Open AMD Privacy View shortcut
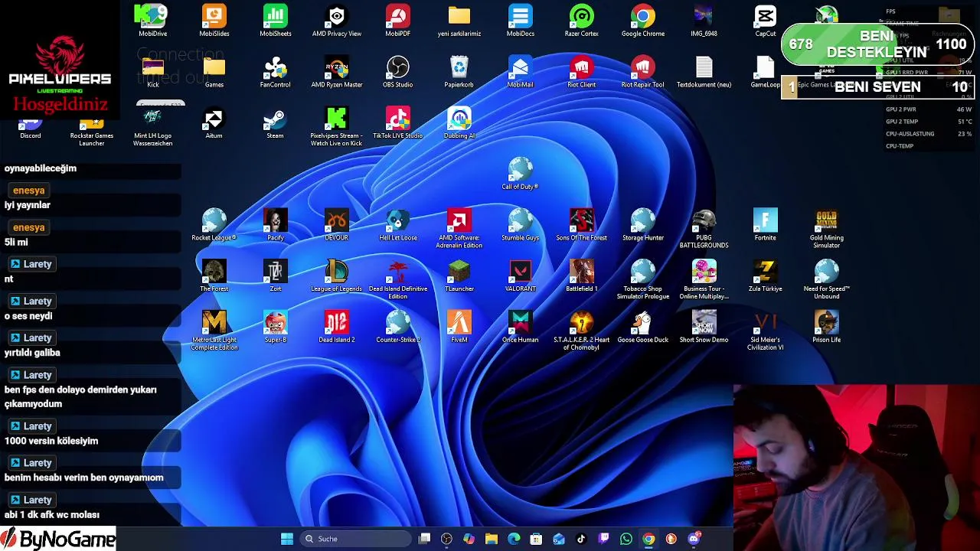The image size is (980, 551). (x=337, y=21)
